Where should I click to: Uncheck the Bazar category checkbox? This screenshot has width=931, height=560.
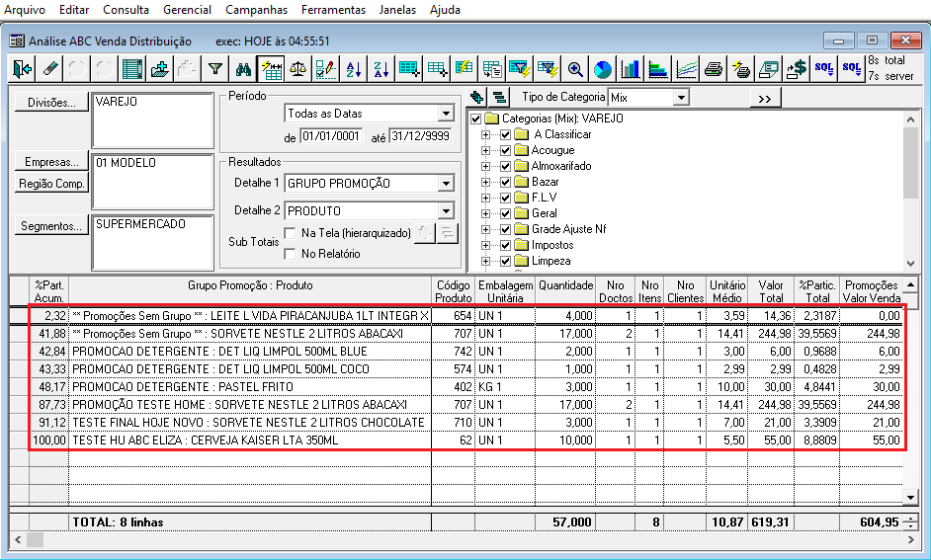(x=505, y=182)
